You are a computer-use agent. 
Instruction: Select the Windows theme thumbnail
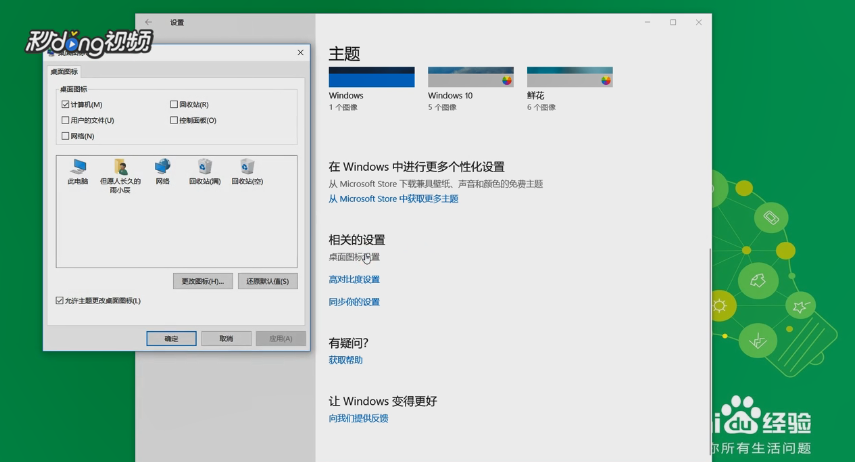pyautogui.click(x=371, y=77)
